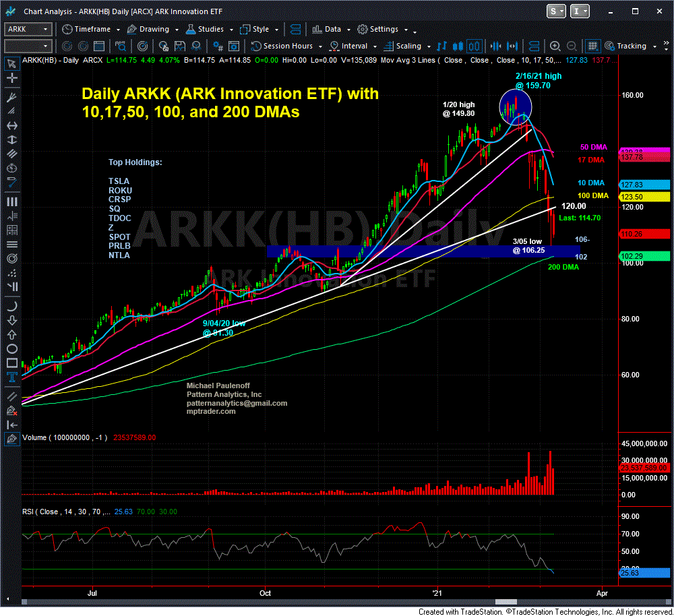
Task: Click the horizontal scrollbar thumb below chart
Action: [x=506, y=602]
